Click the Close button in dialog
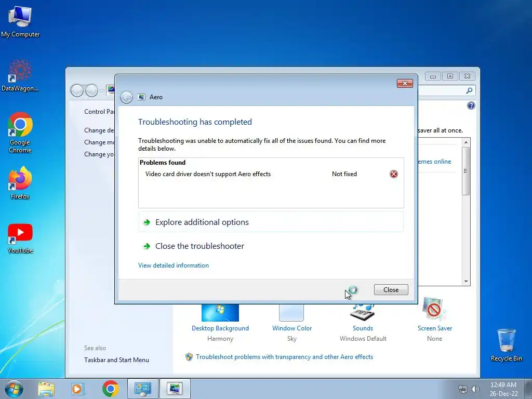The width and height of the screenshot is (532, 399). point(391,290)
